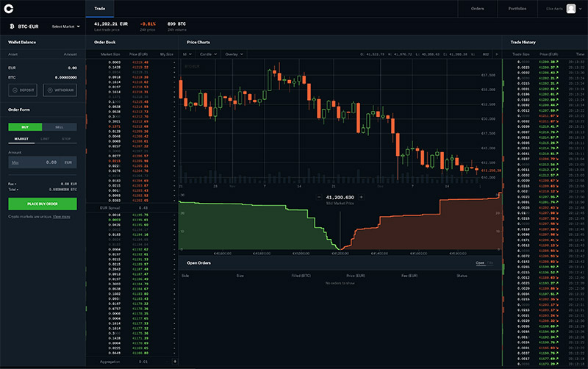The image size is (588, 369).
Task: Select the 41195.75 bid row in order book
Action: [132, 215]
